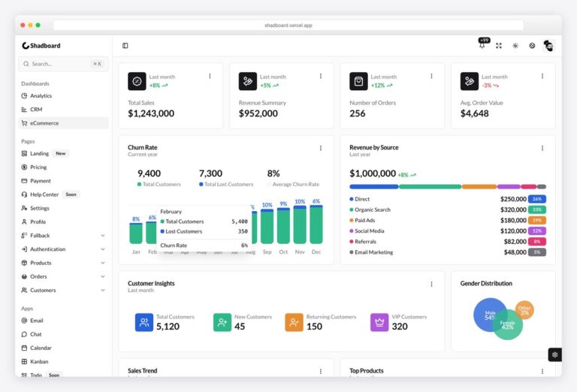Toggle the light/dark theme sun icon
The image size is (577, 392).
click(x=515, y=46)
